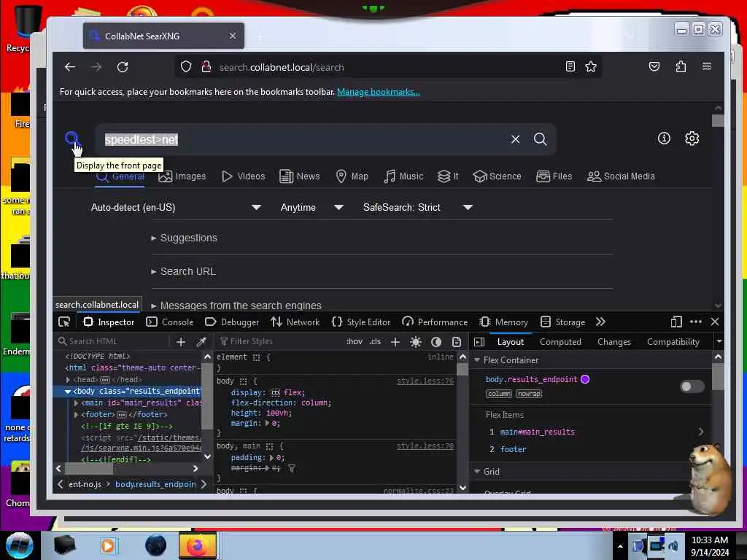The image size is (747, 560).
Task: Reload the page with the refresh icon
Action: (x=123, y=67)
